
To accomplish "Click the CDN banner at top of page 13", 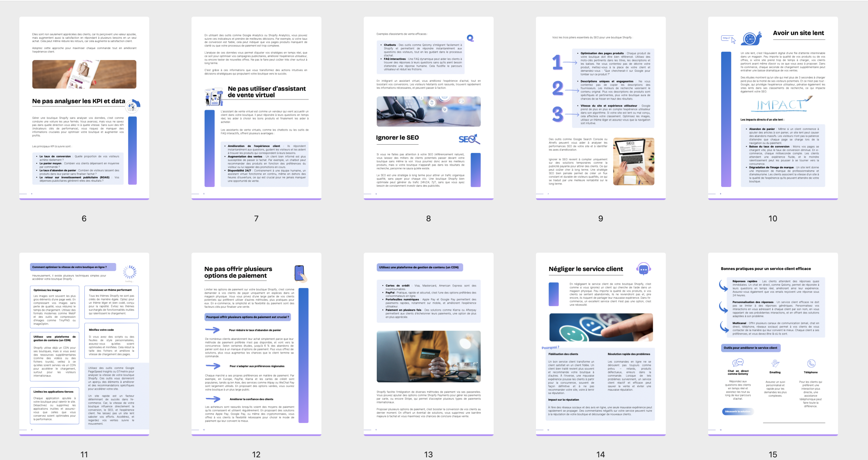I will [419, 267].
